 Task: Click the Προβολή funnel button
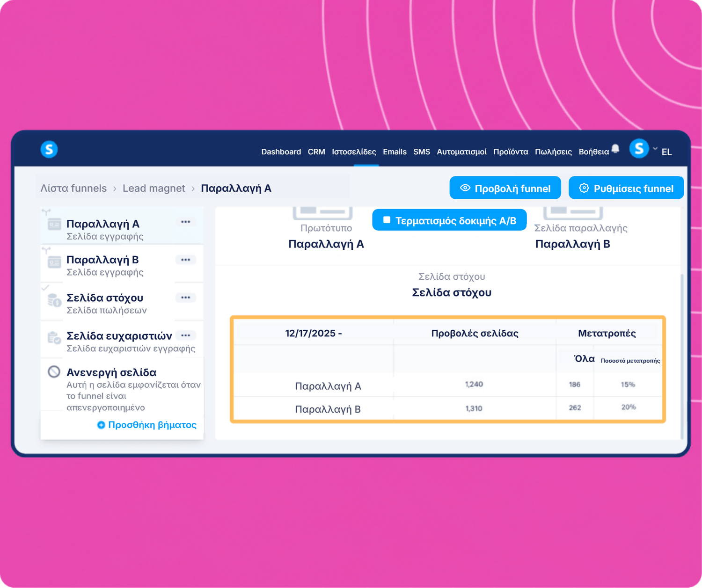click(505, 188)
